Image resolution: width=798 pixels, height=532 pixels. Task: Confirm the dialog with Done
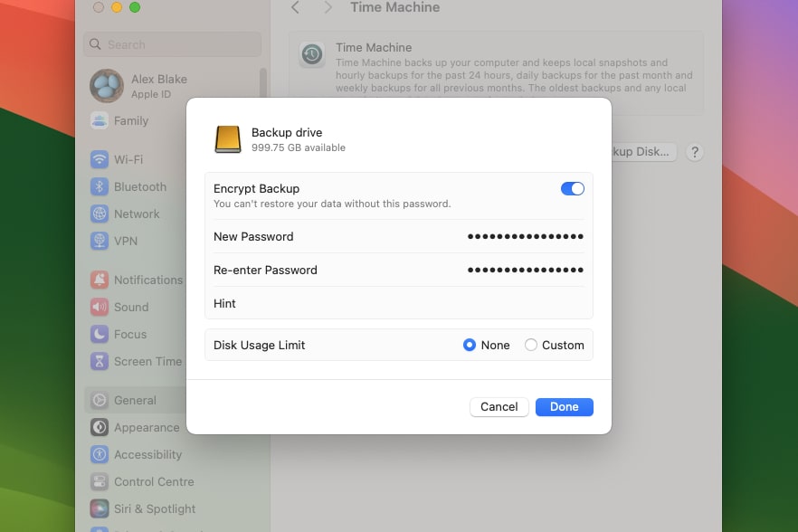tap(564, 407)
